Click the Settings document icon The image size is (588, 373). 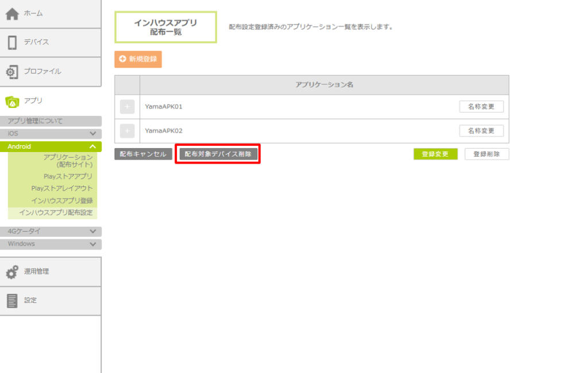(x=12, y=300)
